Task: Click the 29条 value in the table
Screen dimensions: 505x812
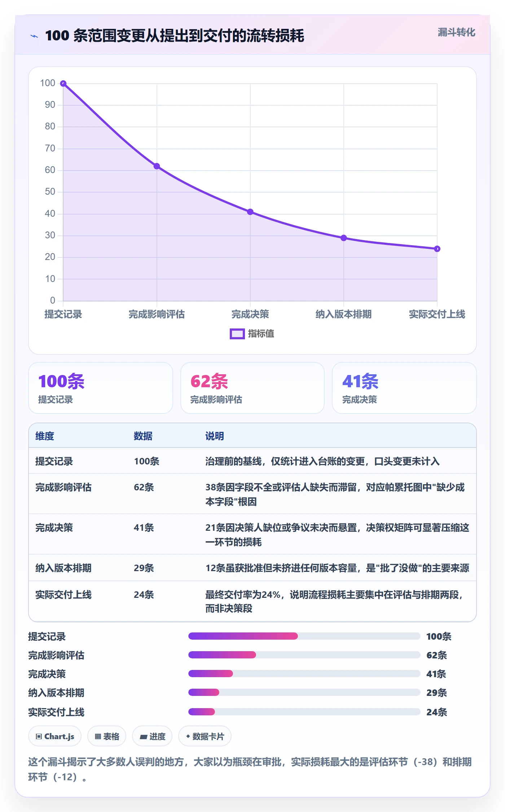Action: tap(144, 568)
